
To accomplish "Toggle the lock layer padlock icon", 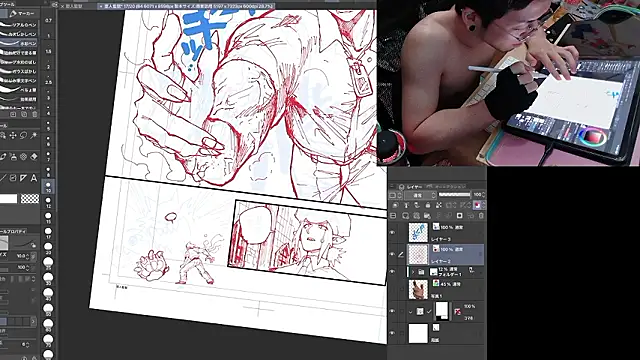I will (428, 205).
